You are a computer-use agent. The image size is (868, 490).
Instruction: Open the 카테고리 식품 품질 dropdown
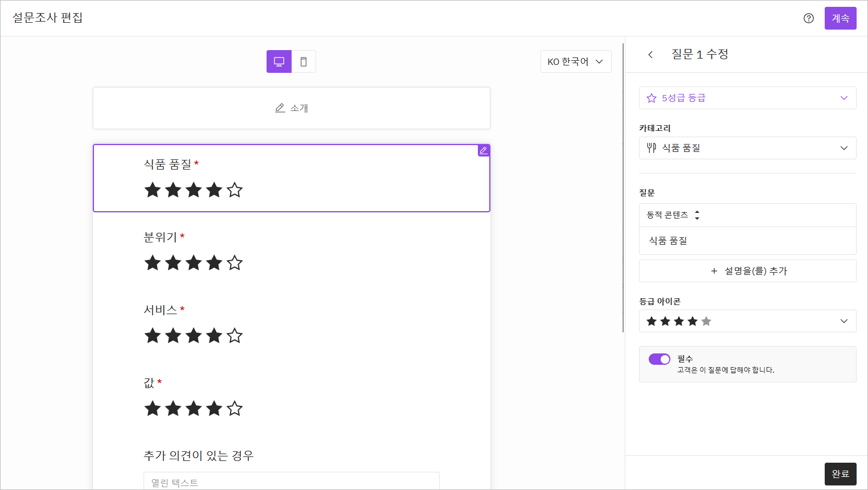748,148
